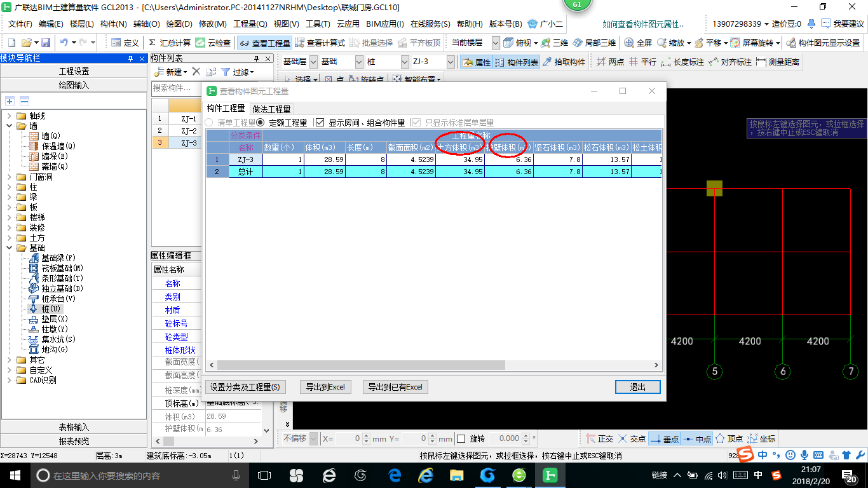Click the New file icon in toolbar
Image resolution: width=868 pixels, height=488 pixels.
click(13, 43)
